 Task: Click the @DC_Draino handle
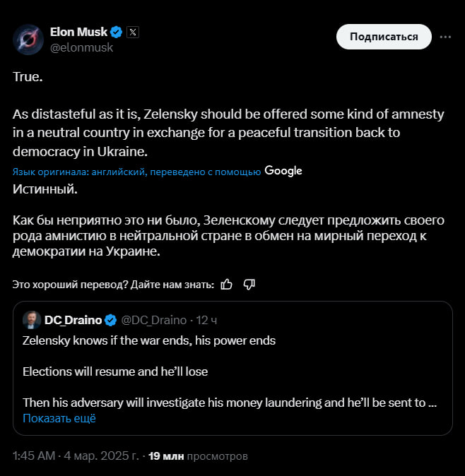[154, 321]
